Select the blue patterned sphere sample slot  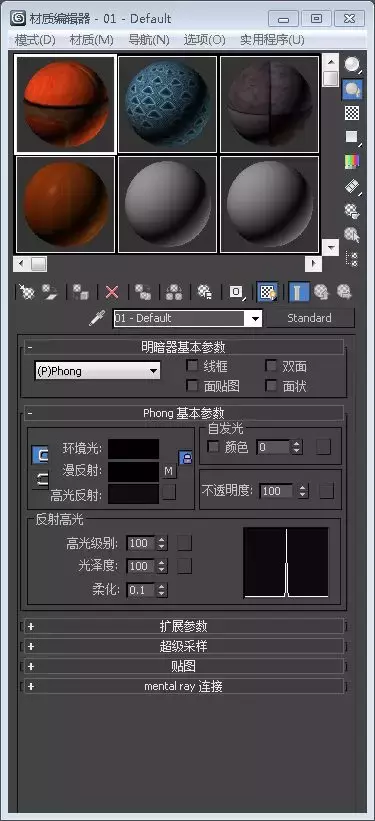pyautogui.click(x=167, y=104)
